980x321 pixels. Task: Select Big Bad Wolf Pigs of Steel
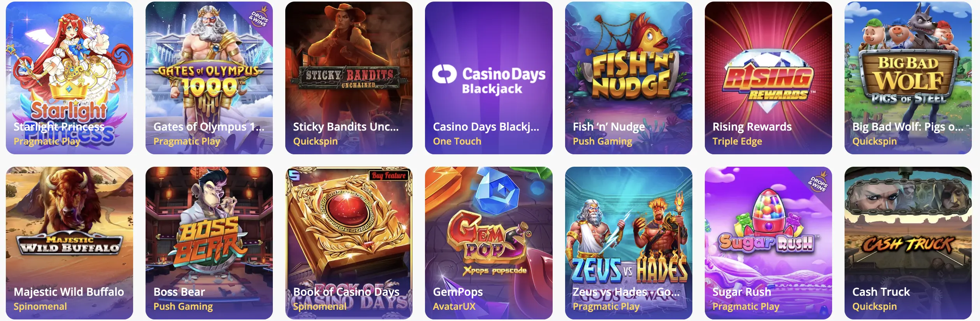pos(908,78)
